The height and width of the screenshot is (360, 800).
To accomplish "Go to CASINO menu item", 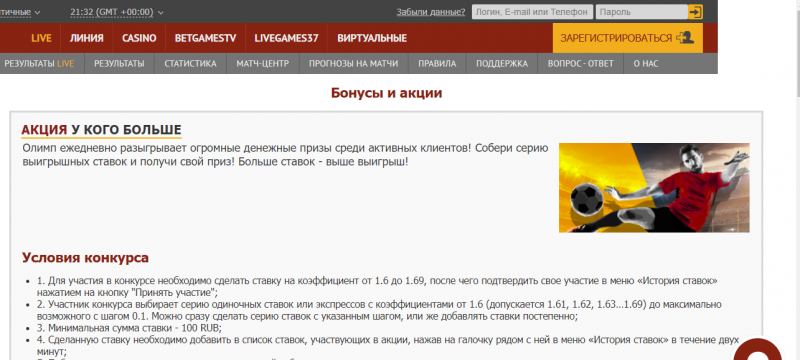I will [x=139, y=38].
